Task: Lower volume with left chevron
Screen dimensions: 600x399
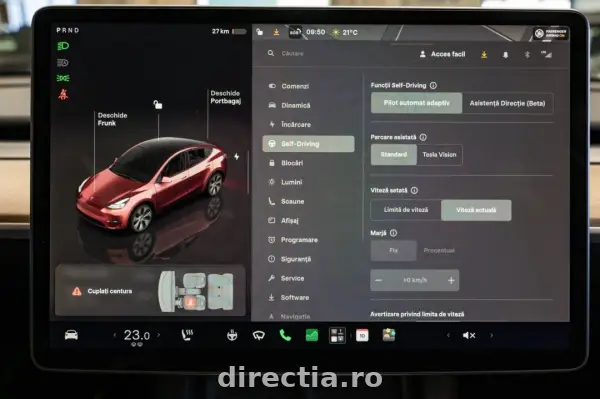Action: [448, 335]
